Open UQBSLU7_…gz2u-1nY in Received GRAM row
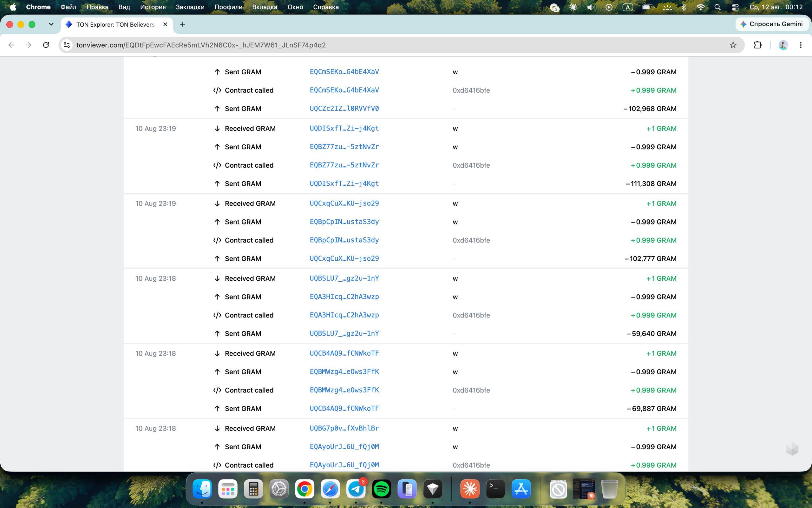Screen dimensions: 812x508 (x=344, y=278)
